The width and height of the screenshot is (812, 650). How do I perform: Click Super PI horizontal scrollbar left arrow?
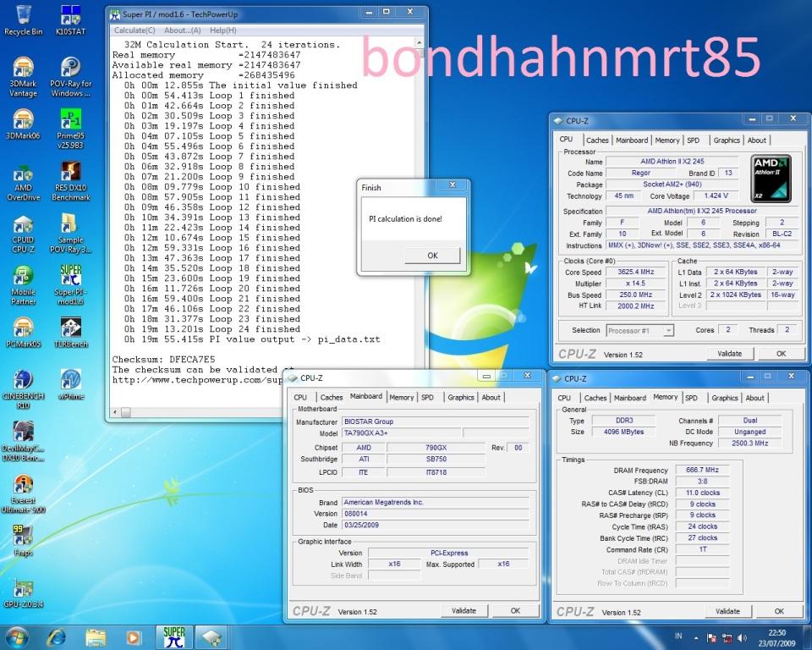coord(115,413)
